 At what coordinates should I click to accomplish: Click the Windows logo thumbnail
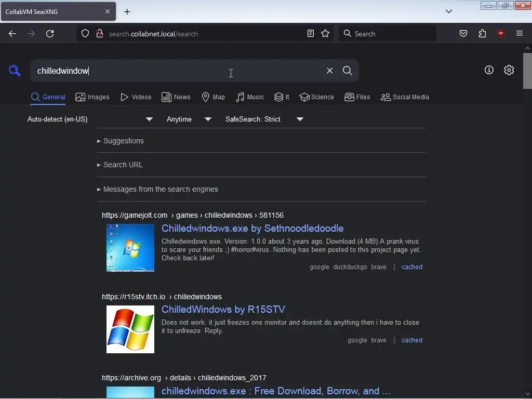[130, 329]
